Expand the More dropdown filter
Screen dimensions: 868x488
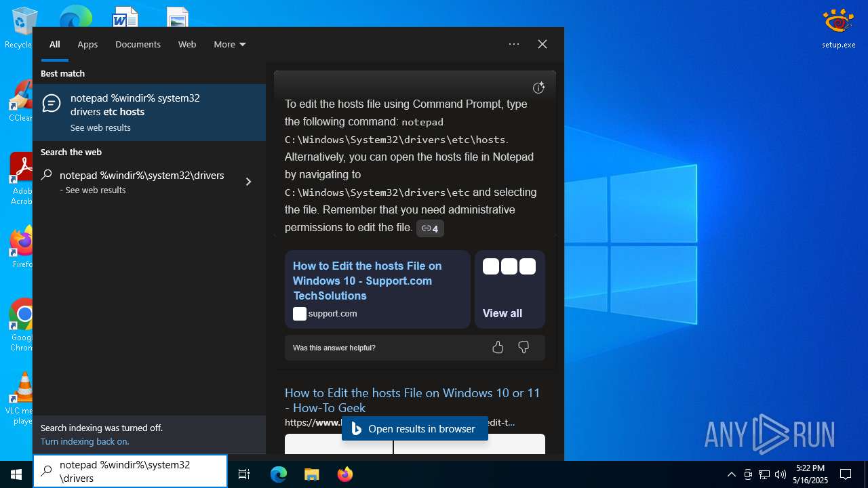(230, 45)
